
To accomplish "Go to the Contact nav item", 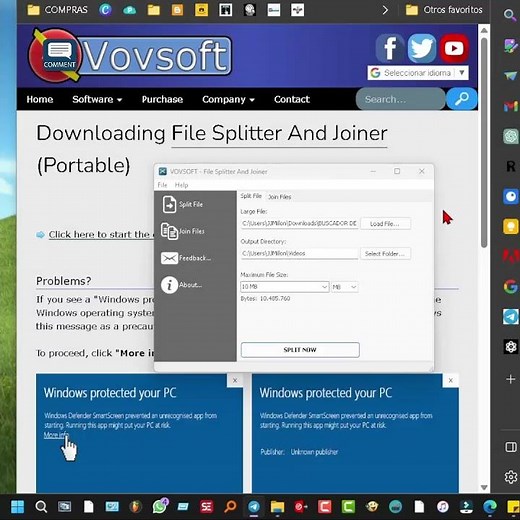I will tap(292, 99).
